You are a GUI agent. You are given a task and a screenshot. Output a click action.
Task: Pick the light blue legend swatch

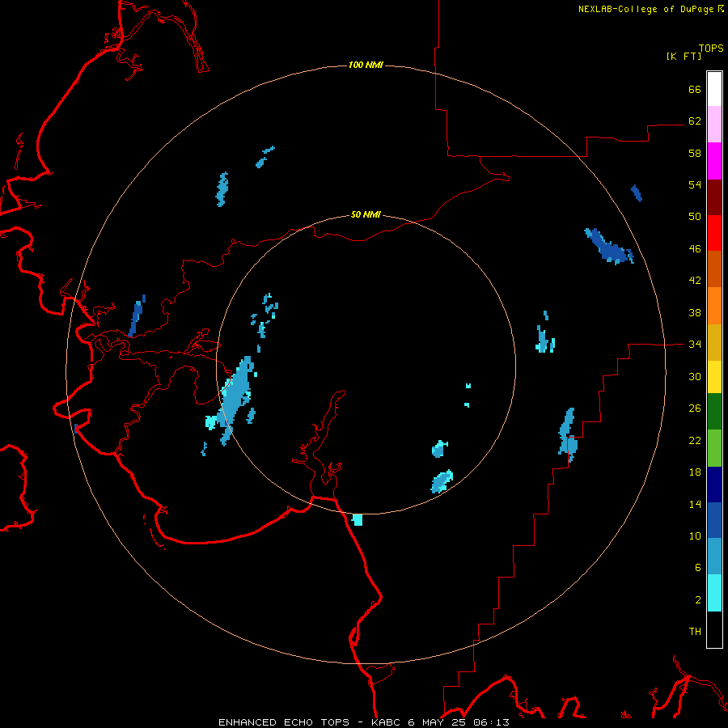coord(714,557)
